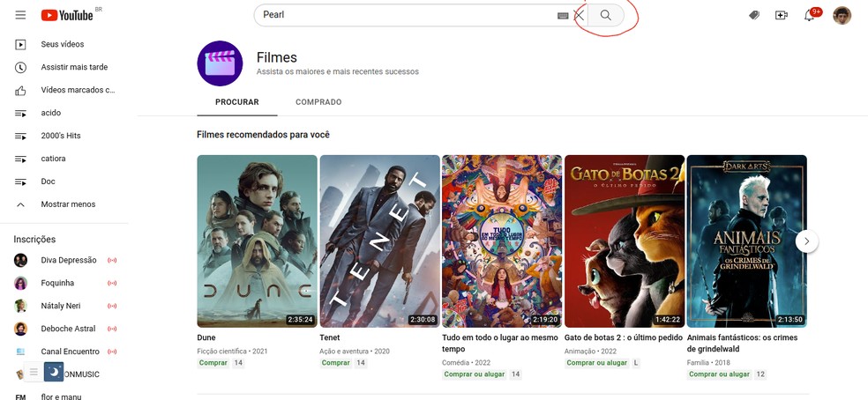Click Comprar ou alugar under Animais fantásticos

pos(719,374)
